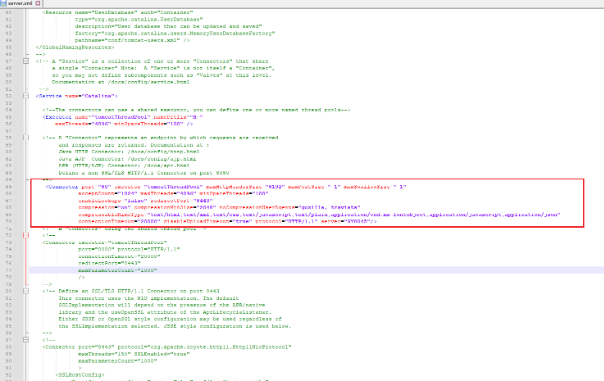Click the 'Documentation at /docs/config/service.html' line
This screenshot has width=604, height=381.
tap(121, 82)
